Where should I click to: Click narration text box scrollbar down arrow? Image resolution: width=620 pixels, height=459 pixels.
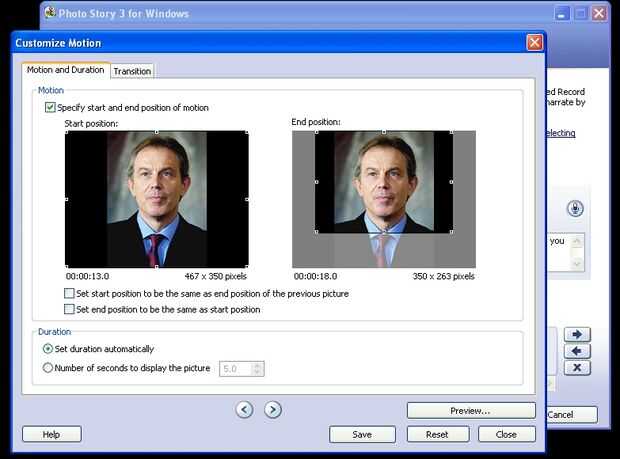tap(577, 264)
